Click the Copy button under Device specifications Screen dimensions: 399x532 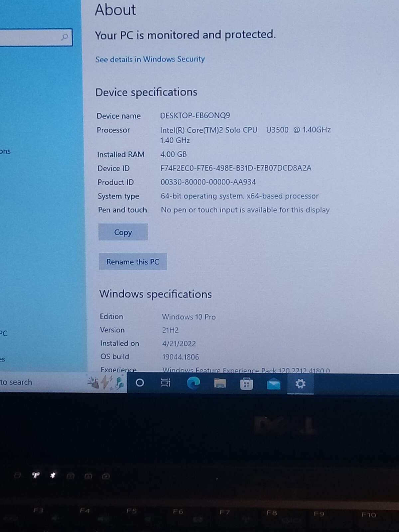123,232
